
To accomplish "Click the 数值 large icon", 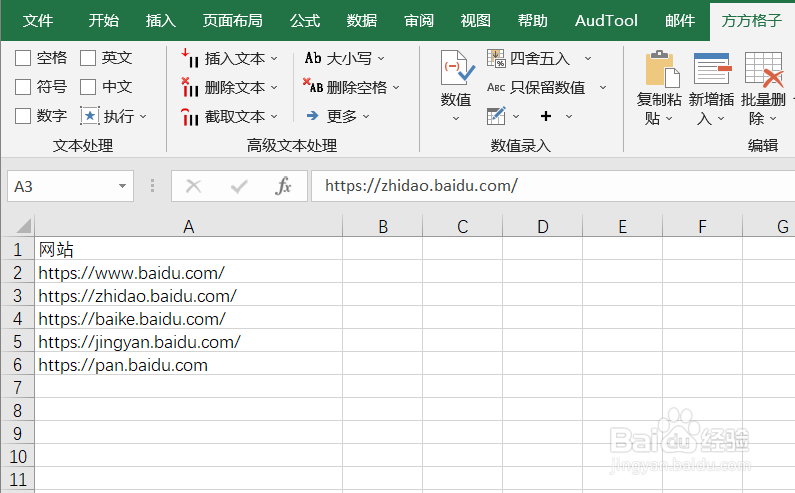I will 457,67.
